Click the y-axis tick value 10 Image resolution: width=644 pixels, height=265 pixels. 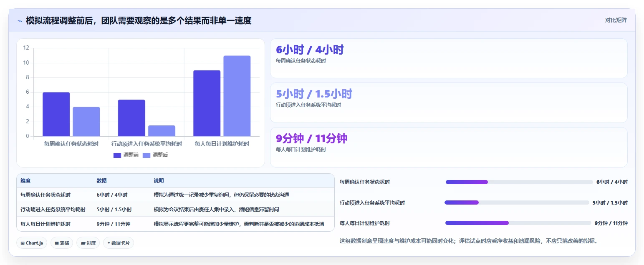pos(26,63)
